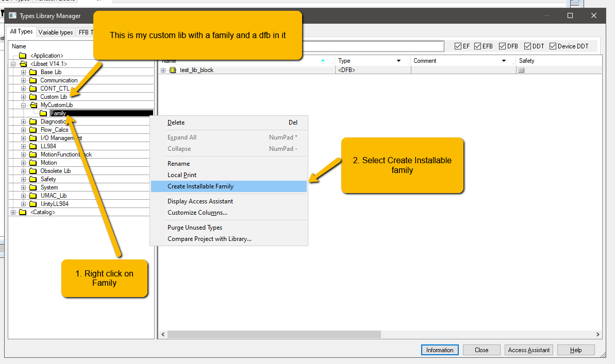Toggle the EFB filter checkbox
This screenshot has width=615, height=364.
point(477,46)
